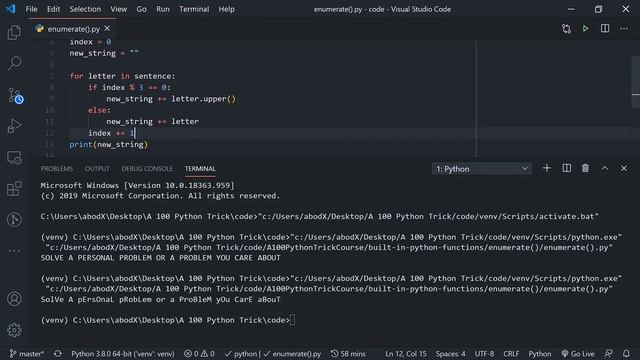The width and height of the screenshot is (640, 360).
Task: Select the Python 3.8.0 interpreter in status bar
Action: (x=122, y=353)
